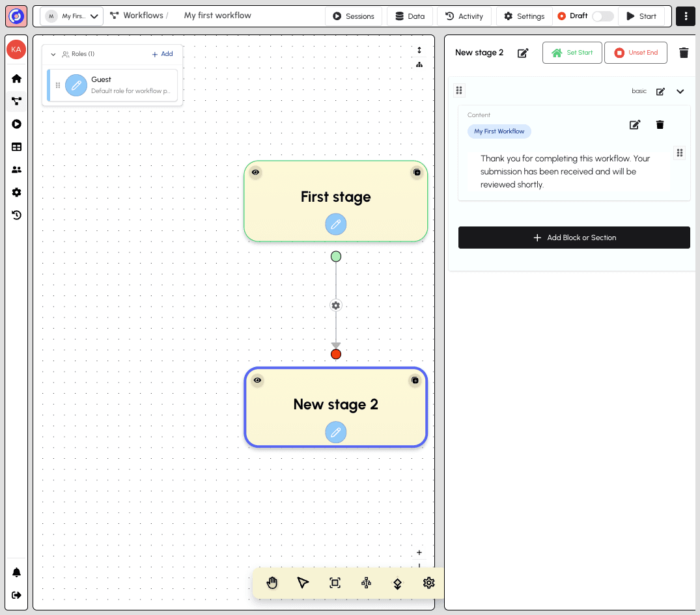Select the hand pan tool
Image resolution: width=700 pixels, height=615 pixels.
[272, 582]
